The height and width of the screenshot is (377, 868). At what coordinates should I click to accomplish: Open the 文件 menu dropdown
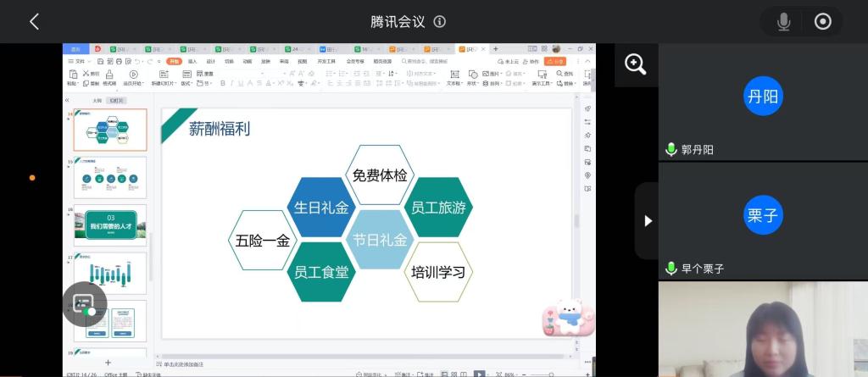[x=79, y=61]
